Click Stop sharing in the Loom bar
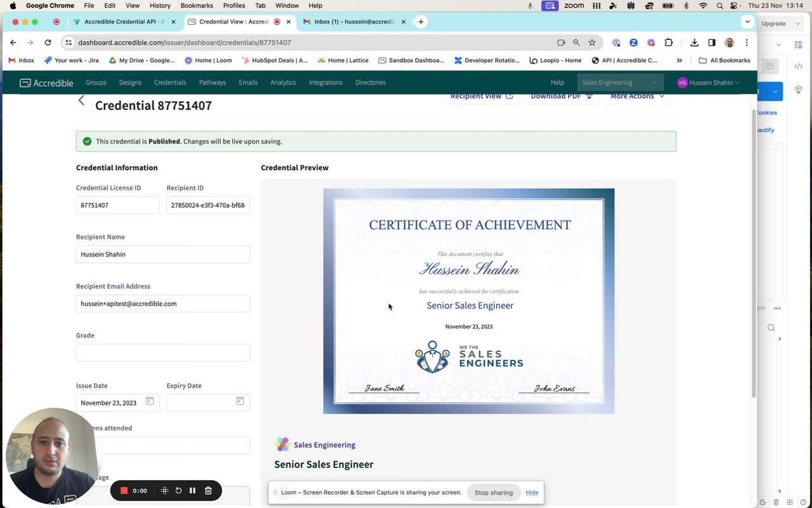Viewport: 812px width, 508px height. point(494,493)
